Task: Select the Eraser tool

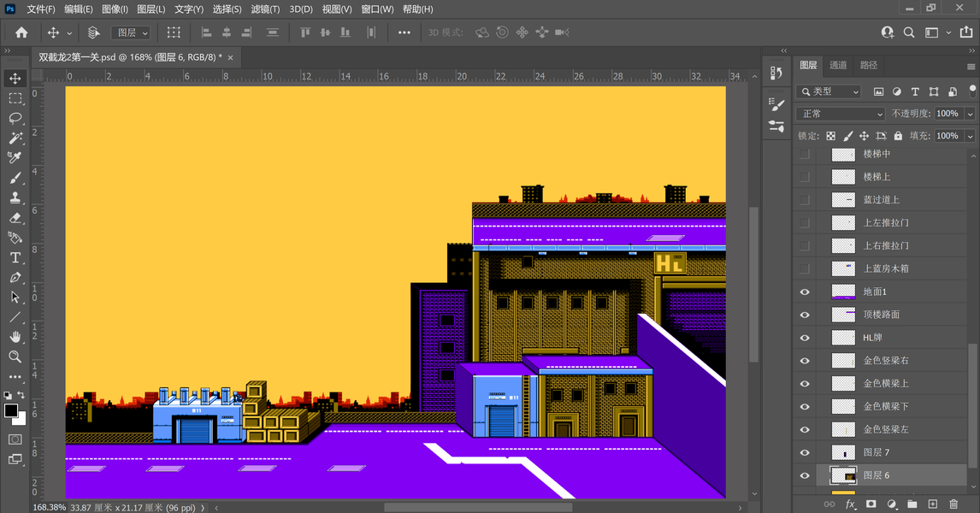Action: tap(15, 218)
